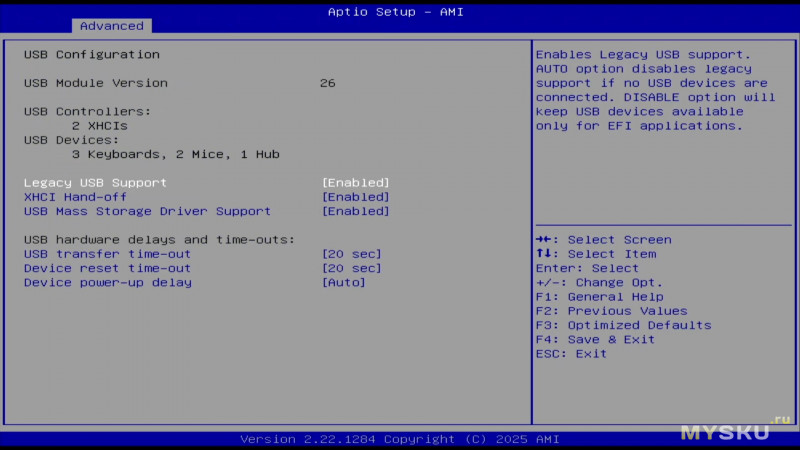
Task: Open the USB transfer time-out [20 sec] value
Action: coord(352,254)
